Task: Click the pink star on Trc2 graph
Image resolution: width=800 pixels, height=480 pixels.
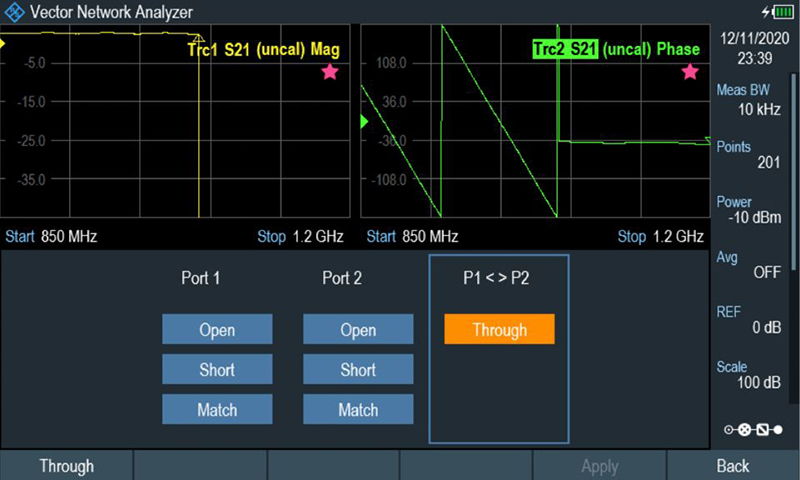Action: 690,72
